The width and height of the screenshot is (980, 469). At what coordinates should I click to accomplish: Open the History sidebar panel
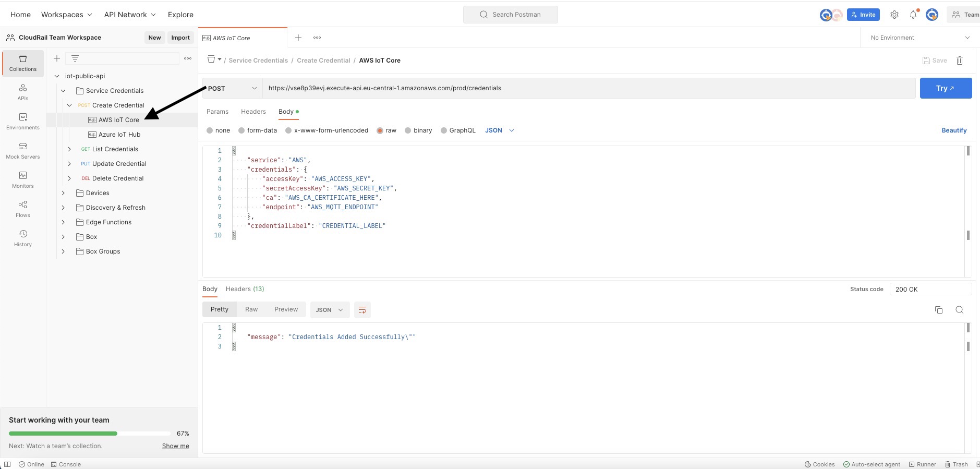coord(23,238)
